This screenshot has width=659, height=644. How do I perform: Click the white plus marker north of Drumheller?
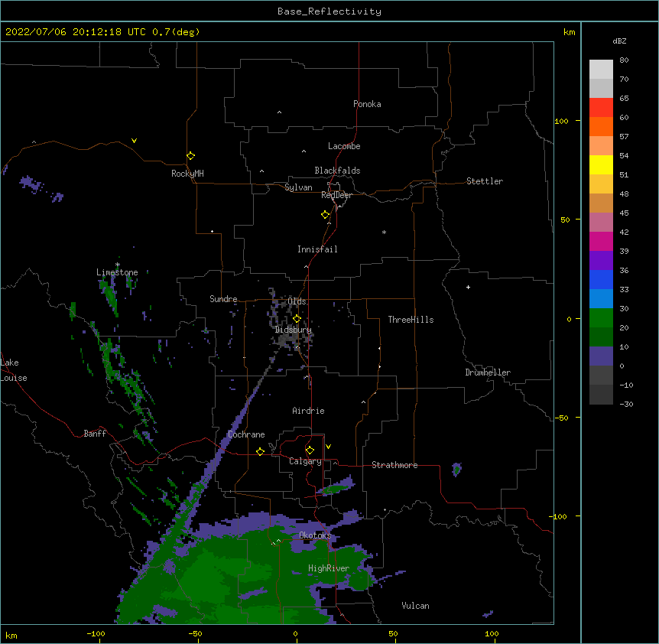point(468,287)
